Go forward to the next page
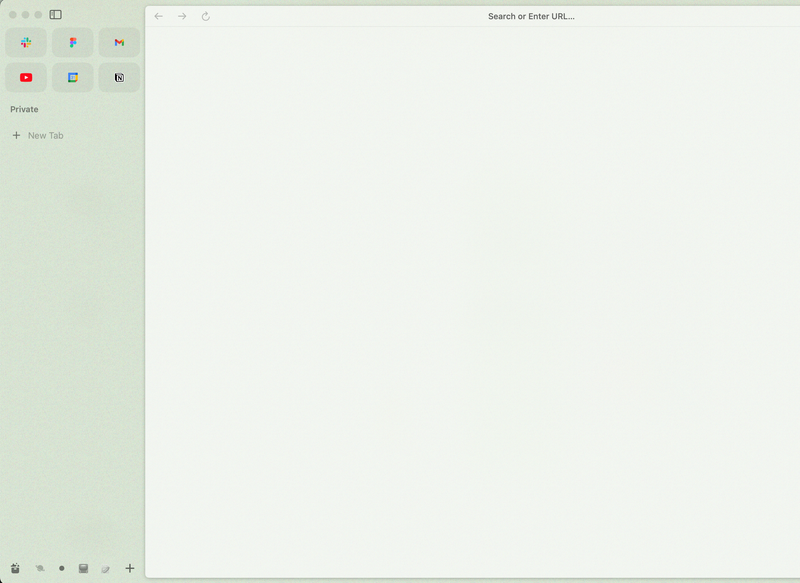The width and height of the screenshot is (800, 583). [182, 16]
